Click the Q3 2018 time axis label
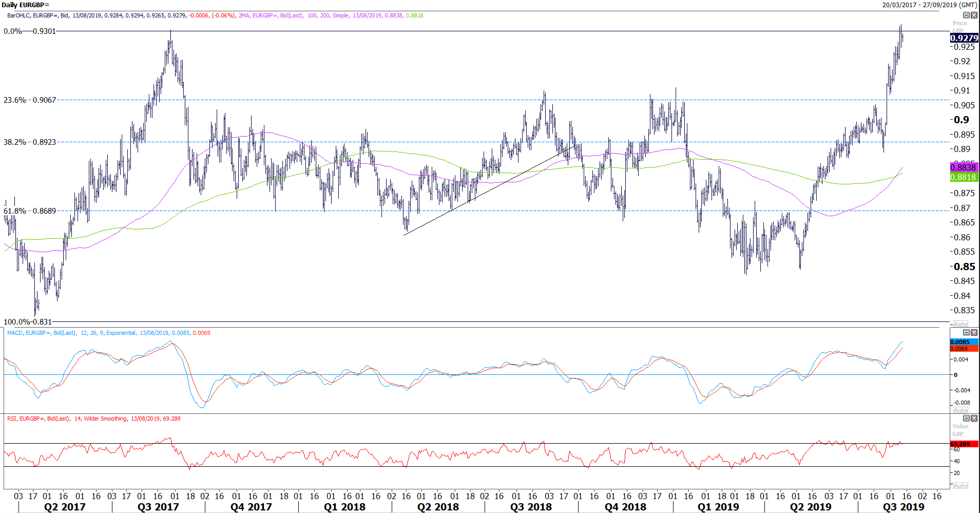 (x=531, y=507)
